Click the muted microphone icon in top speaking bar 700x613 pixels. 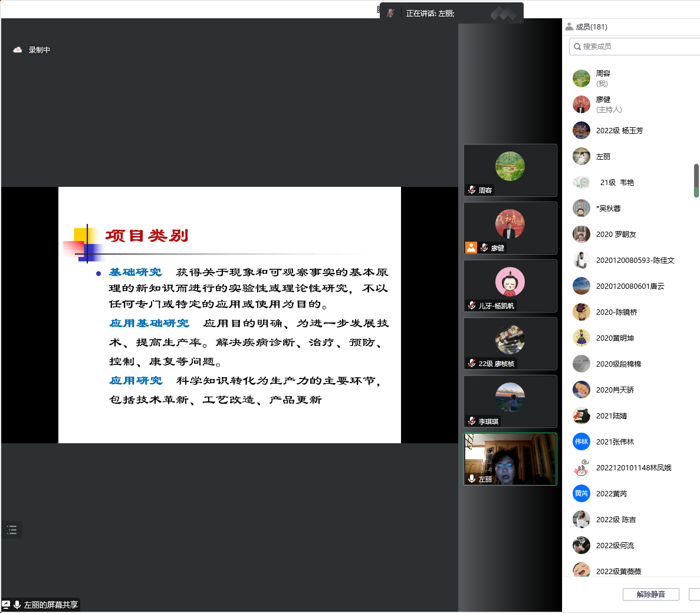tap(390, 13)
